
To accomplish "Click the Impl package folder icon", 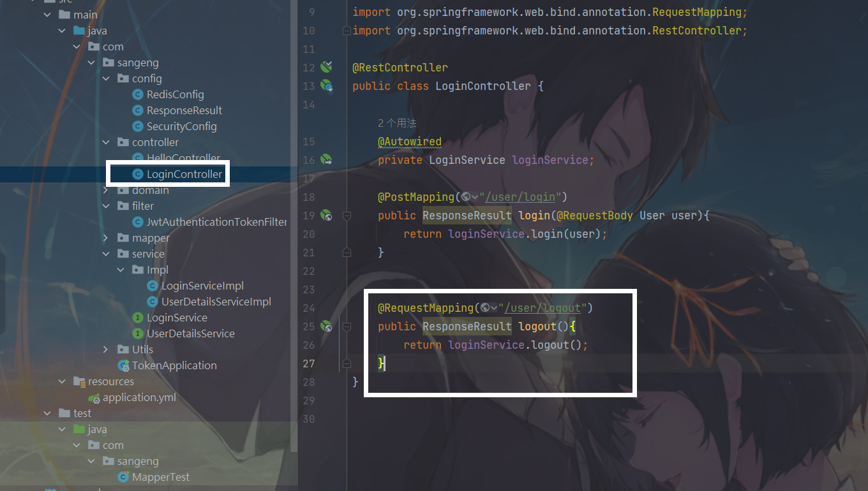I will click(x=138, y=270).
